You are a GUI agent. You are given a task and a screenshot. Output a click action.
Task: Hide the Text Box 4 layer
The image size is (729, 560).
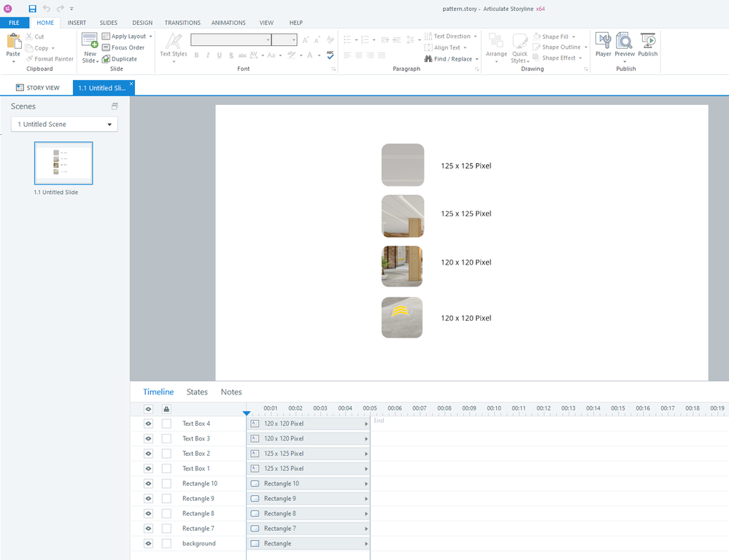point(148,424)
